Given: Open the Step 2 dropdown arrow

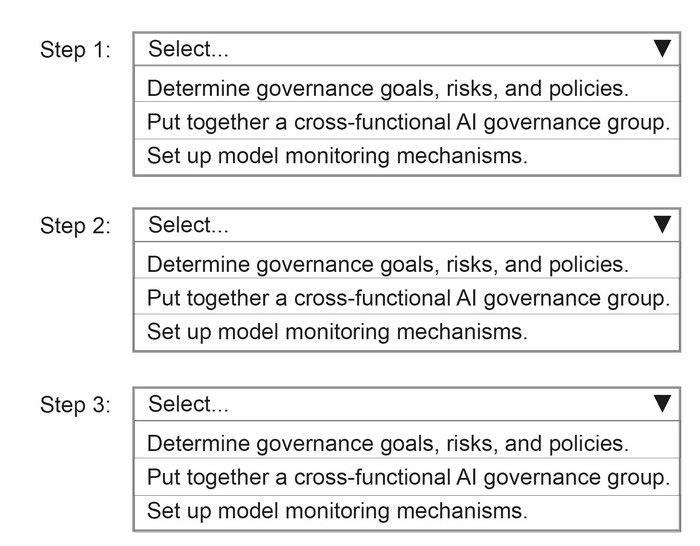Looking at the screenshot, I should pos(662,225).
